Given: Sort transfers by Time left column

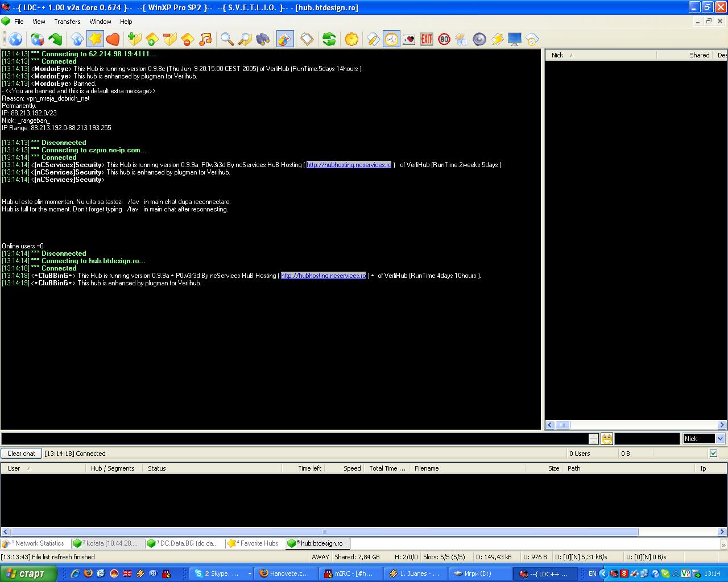Looking at the screenshot, I should (303, 468).
